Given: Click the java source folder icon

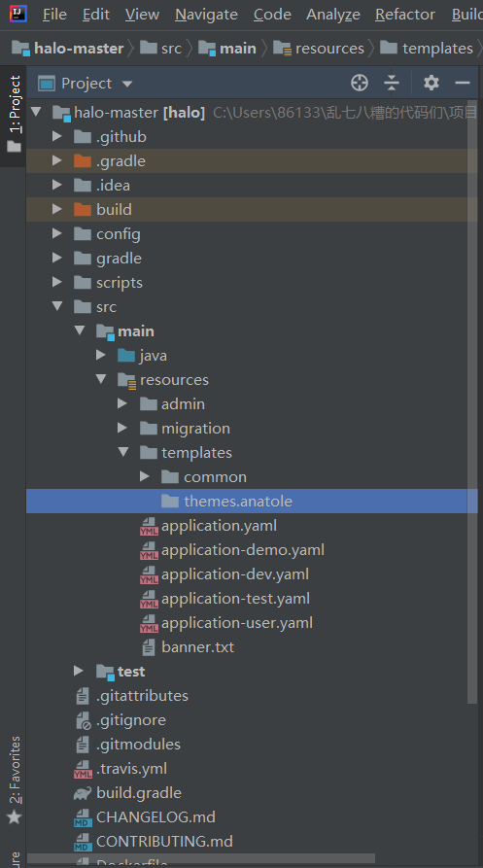Looking at the screenshot, I should (126, 356).
